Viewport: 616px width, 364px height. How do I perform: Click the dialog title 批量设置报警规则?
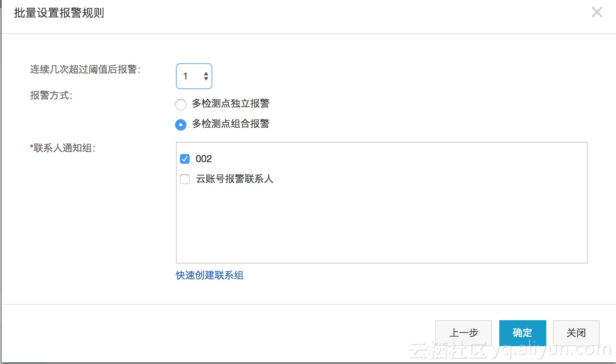point(58,13)
